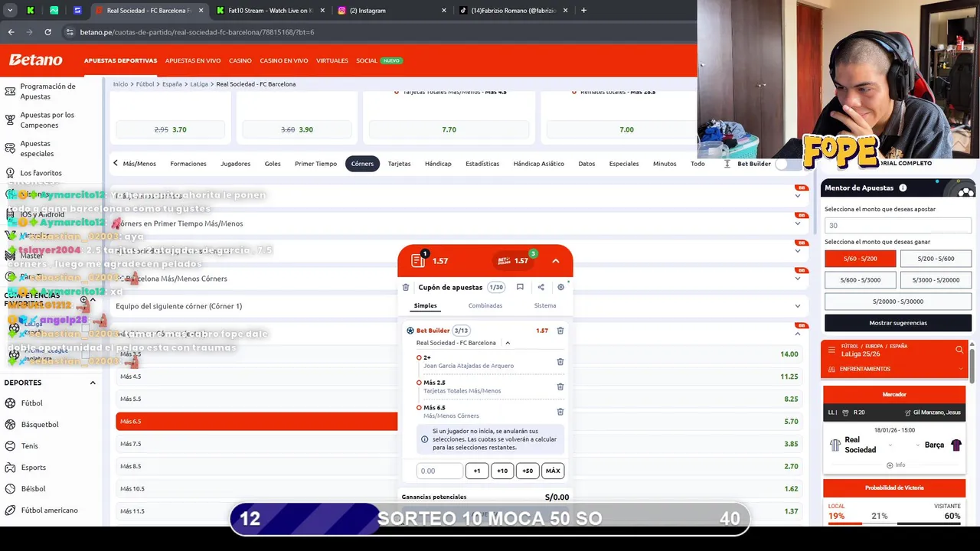
Task: Click Mostrar sugerencias button
Action: [x=898, y=323]
